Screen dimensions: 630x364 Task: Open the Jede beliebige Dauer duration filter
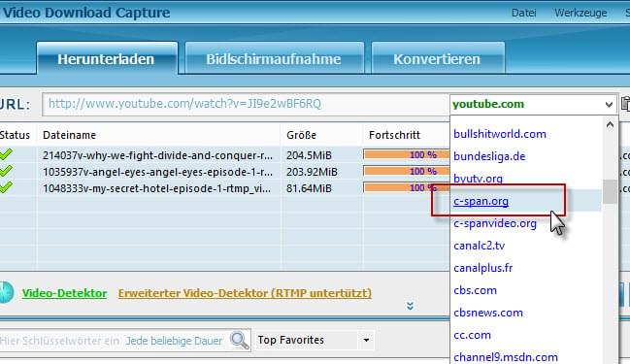pos(174,341)
